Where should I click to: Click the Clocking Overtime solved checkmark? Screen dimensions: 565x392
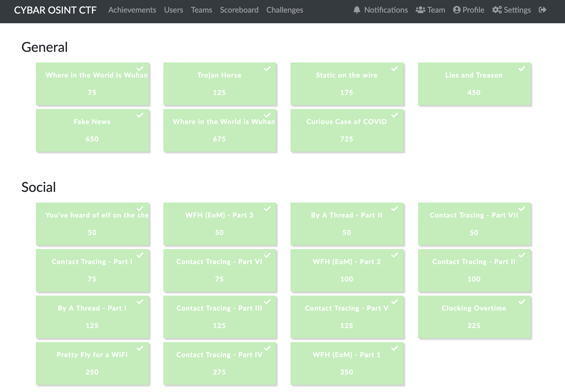[522, 302]
